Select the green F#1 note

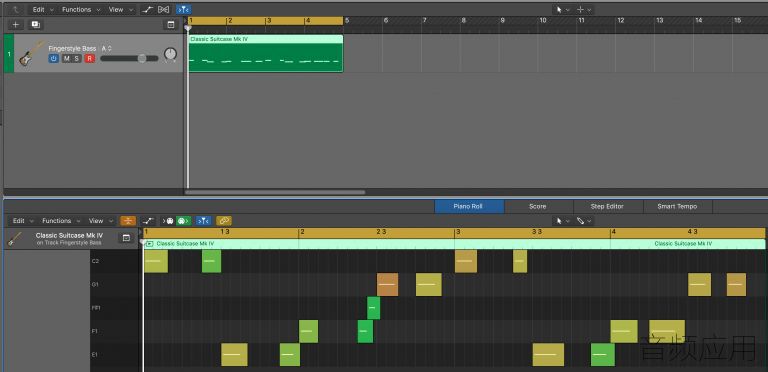[x=373, y=308]
